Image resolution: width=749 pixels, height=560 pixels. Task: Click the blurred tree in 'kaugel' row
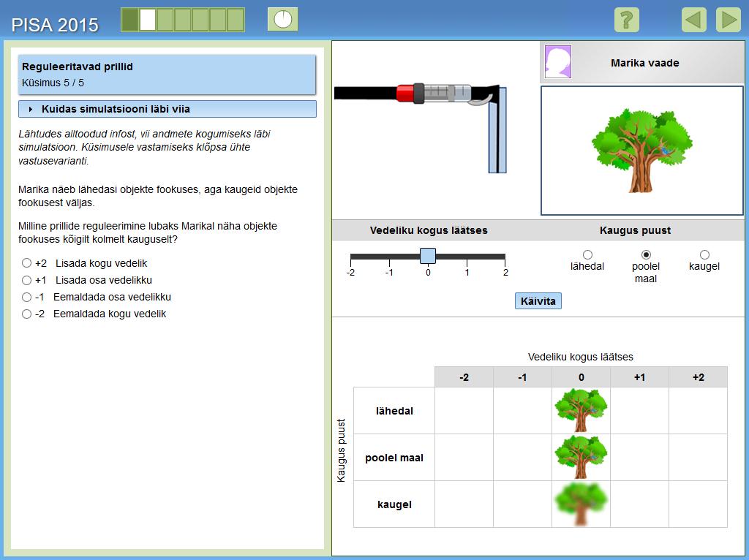coord(581,504)
